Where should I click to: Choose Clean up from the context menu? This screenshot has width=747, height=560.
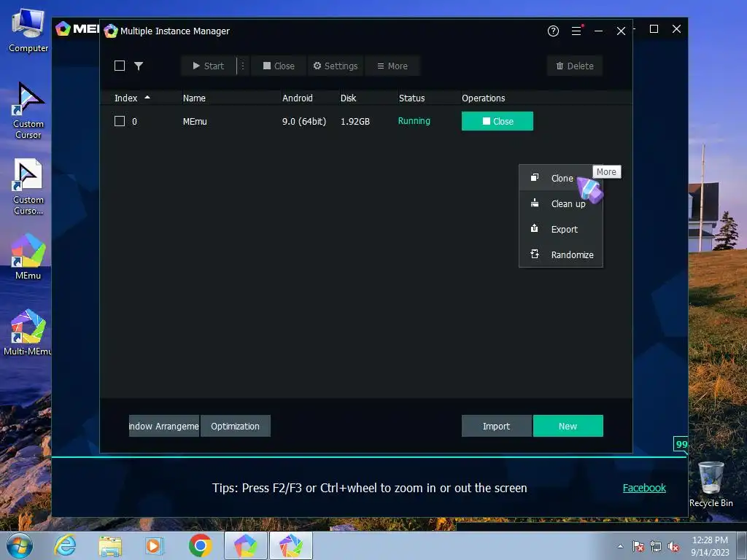click(561, 204)
